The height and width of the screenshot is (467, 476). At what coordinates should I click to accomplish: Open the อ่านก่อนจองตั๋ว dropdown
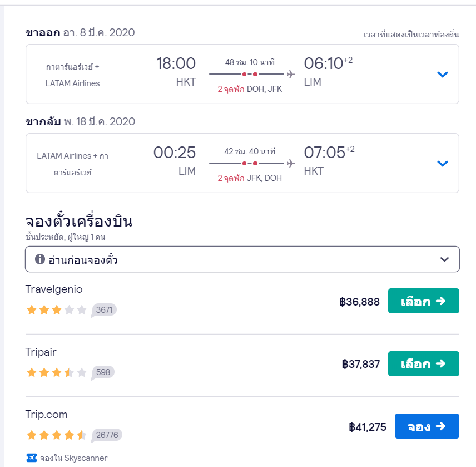[444, 259]
